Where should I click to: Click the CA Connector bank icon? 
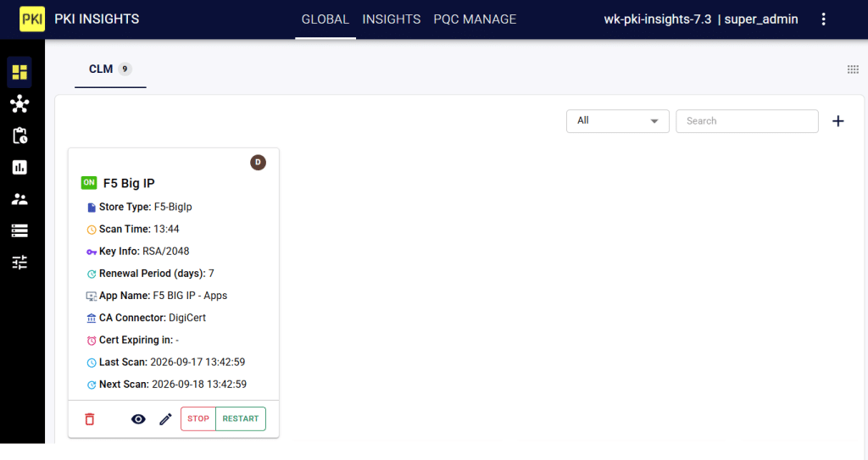point(92,319)
